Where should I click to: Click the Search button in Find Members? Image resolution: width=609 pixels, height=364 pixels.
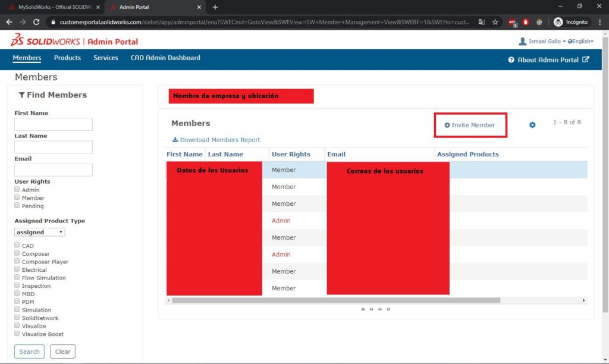(x=30, y=352)
